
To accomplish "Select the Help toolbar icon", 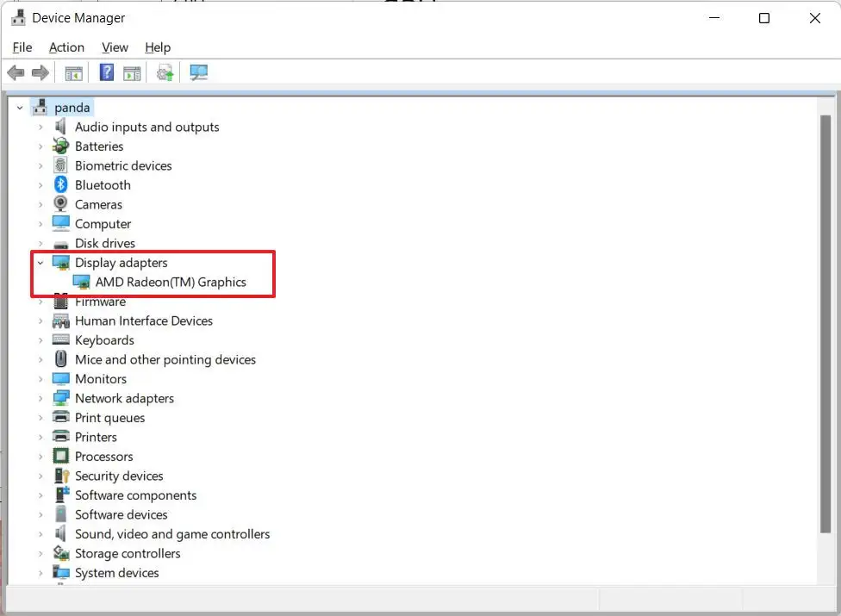I will (105, 72).
